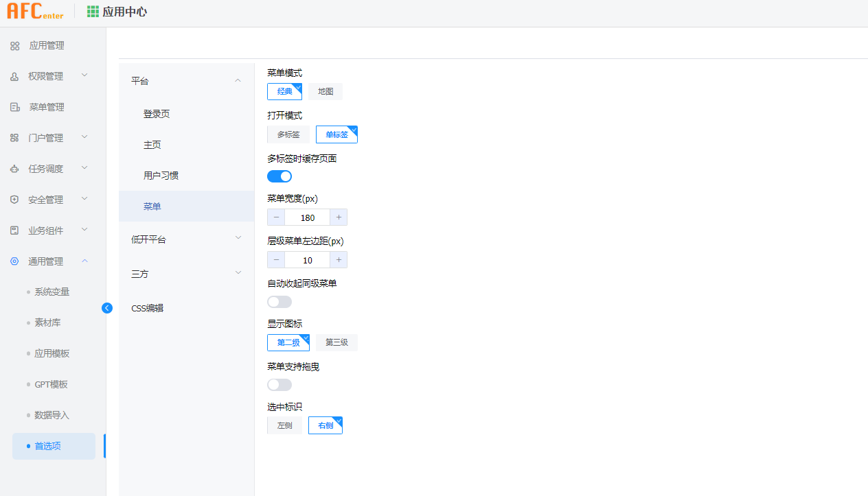The image size is (868, 496).
Task: Click the 菜单管理 sidebar icon
Action: 14,108
